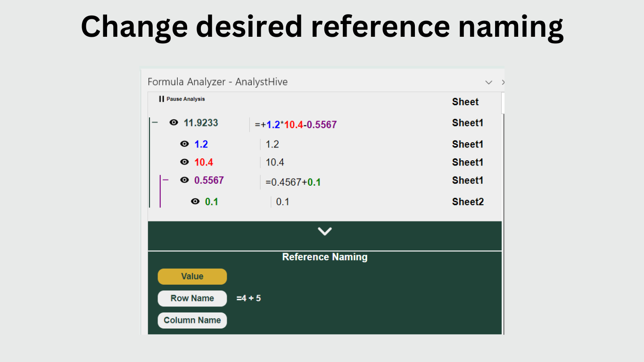This screenshot has height=362, width=644.
Task: Click the formula =0.4567+0.1
Action: coord(293,182)
